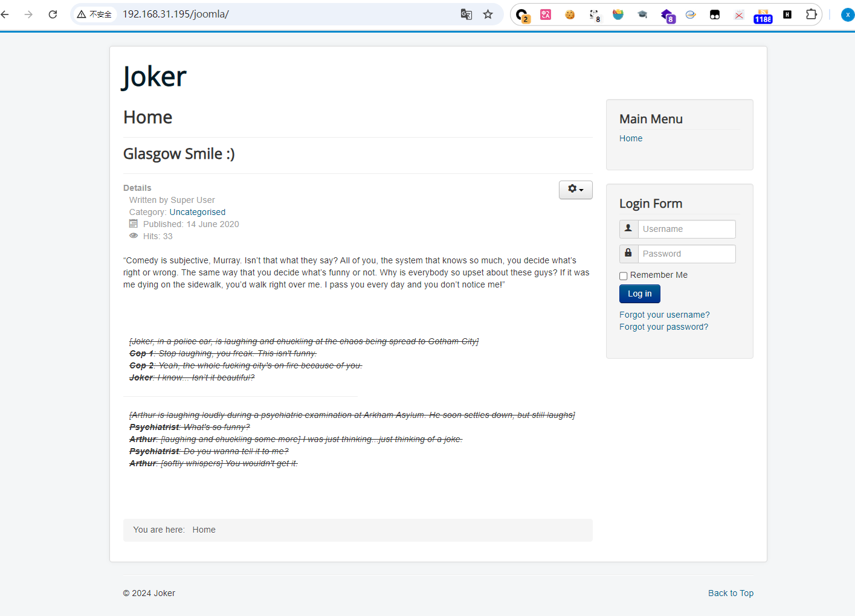Open the not secure site warning
The image size is (855, 616).
(94, 14)
